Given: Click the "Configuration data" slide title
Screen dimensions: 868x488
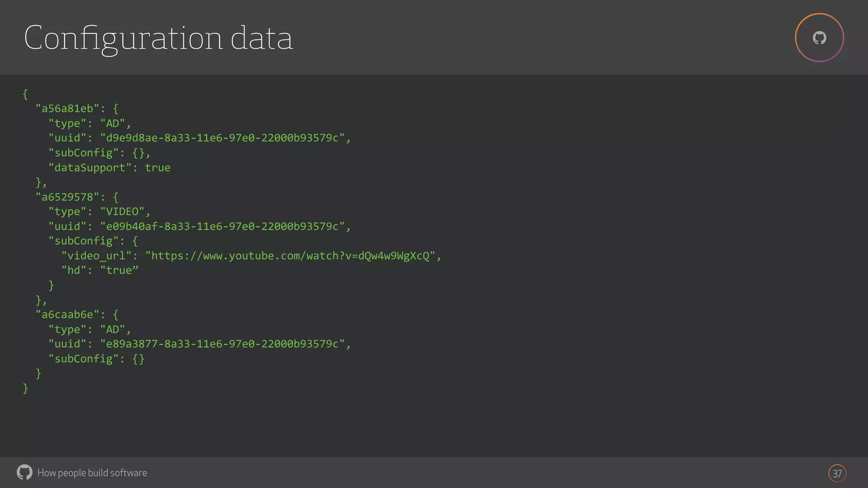Looking at the screenshot, I should pos(158,38).
